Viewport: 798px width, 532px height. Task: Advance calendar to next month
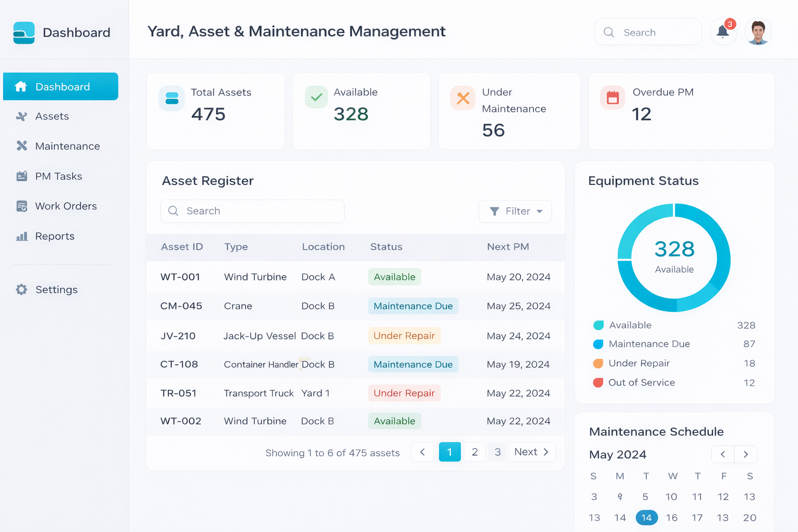pos(746,454)
